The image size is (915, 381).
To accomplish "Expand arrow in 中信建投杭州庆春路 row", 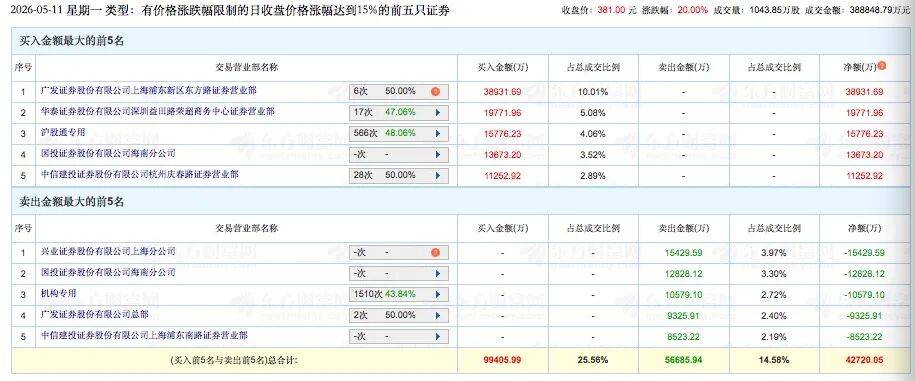I will tap(437, 176).
